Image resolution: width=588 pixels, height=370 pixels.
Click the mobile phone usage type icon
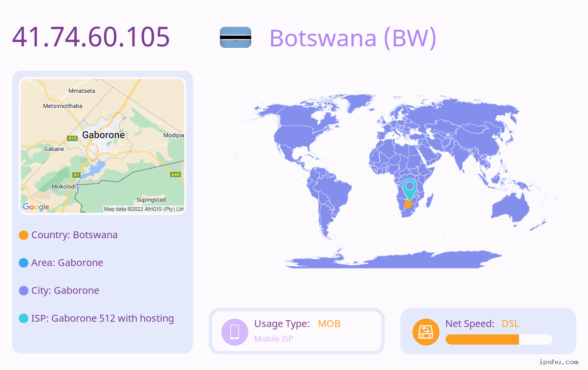click(x=235, y=332)
